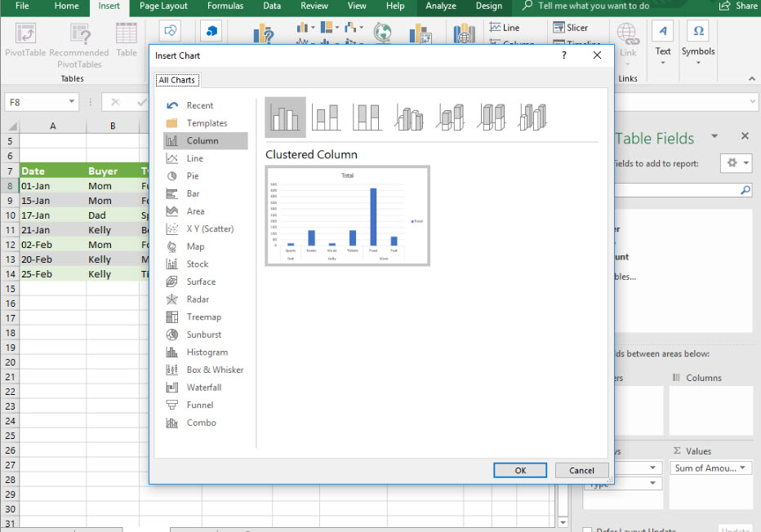The height and width of the screenshot is (532, 761).
Task: Open the Name Box dropdown arrow
Action: (72, 102)
